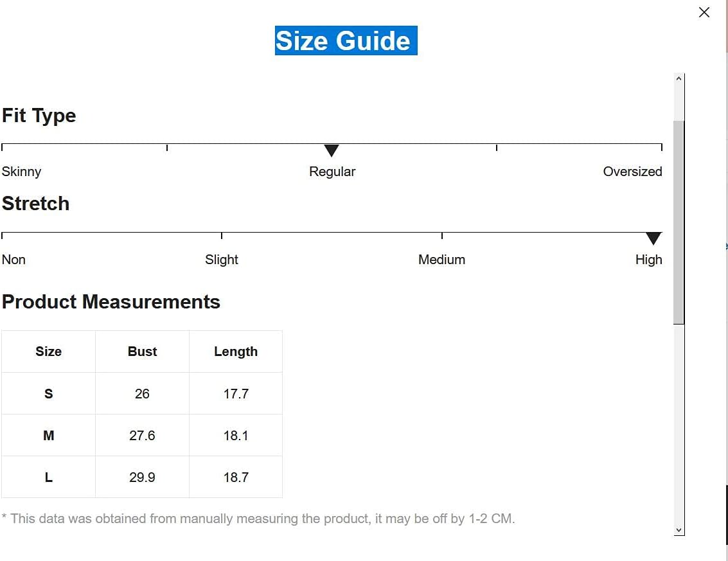Screen dimensions: 728x561
Task: Click the Non stretch label
Action: (13, 260)
